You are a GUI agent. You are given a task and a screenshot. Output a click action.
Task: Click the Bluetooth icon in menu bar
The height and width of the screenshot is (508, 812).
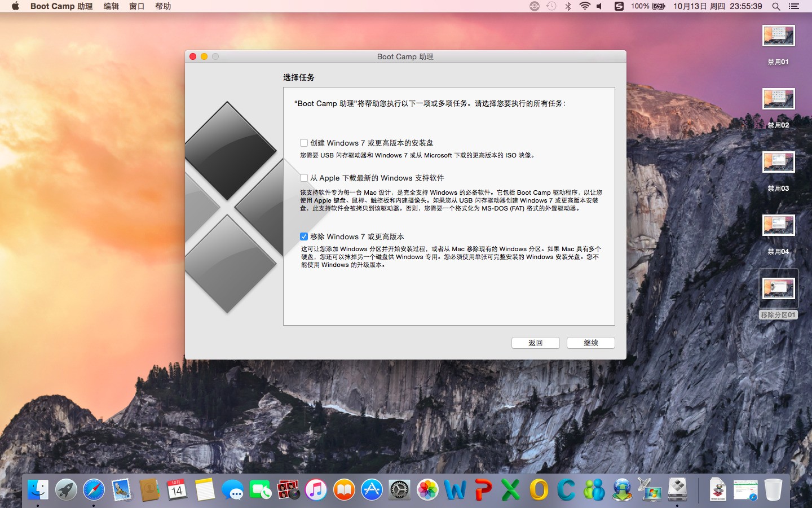pyautogui.click(x=568, y=6)
